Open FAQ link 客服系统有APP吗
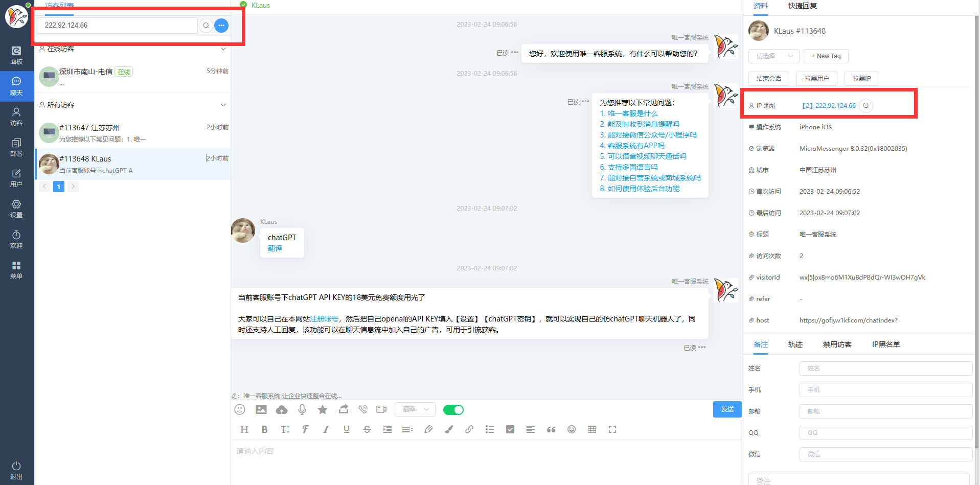Viewport: 980px width, 485px height. pyautogui.click(x=632, y=146)
